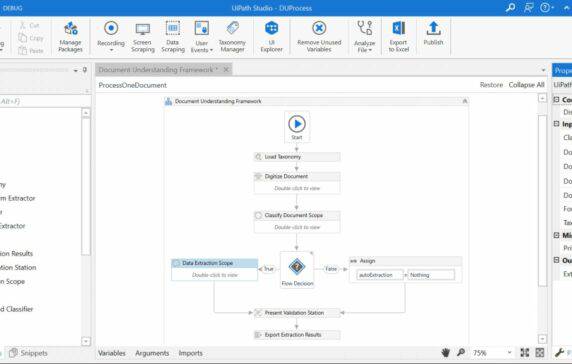Open Manage Packages
Image resolution: width=572 pixels, height=364 pixels.
click(x=70, y=36)
